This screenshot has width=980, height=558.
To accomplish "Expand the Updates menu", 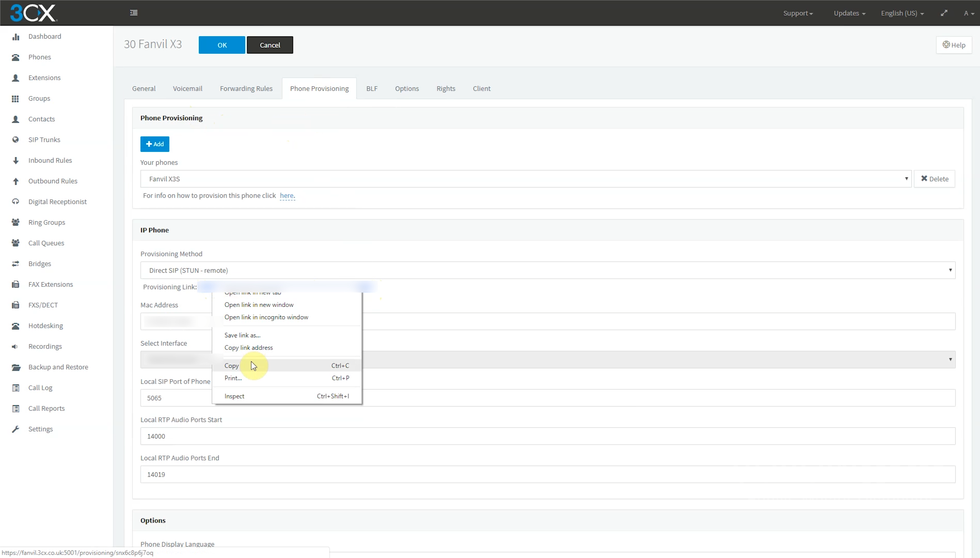I will tap(849, 13).
